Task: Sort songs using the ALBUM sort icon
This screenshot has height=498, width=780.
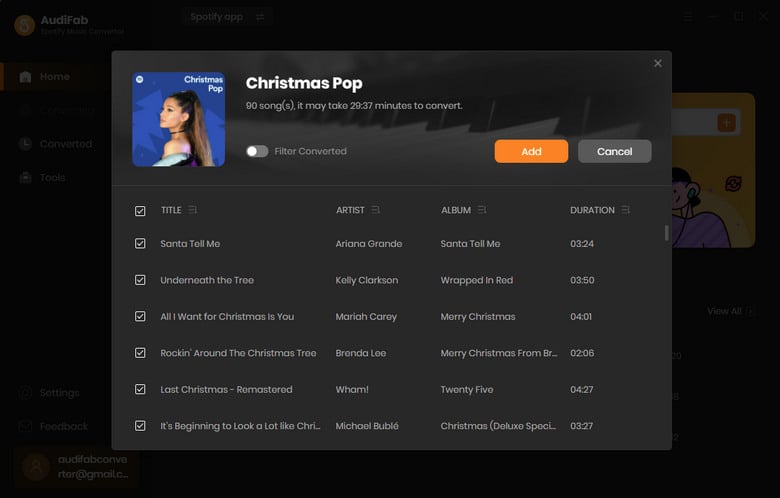Action: point(482,210)
